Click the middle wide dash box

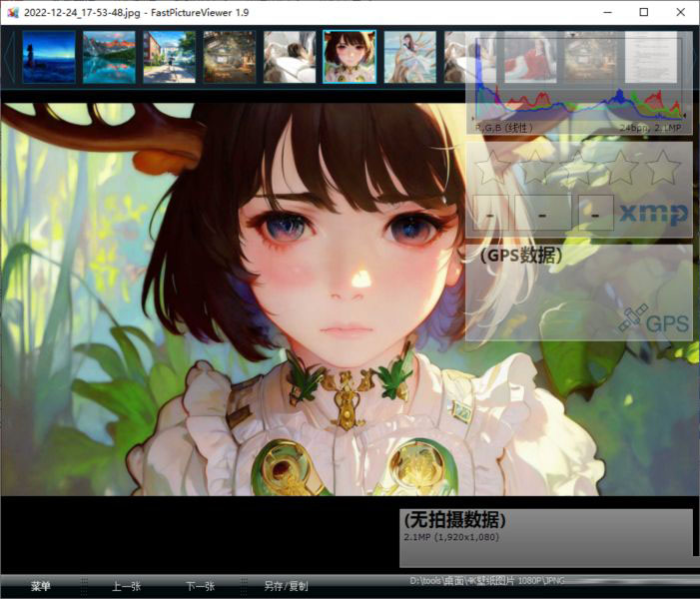(x=543, y=213)
